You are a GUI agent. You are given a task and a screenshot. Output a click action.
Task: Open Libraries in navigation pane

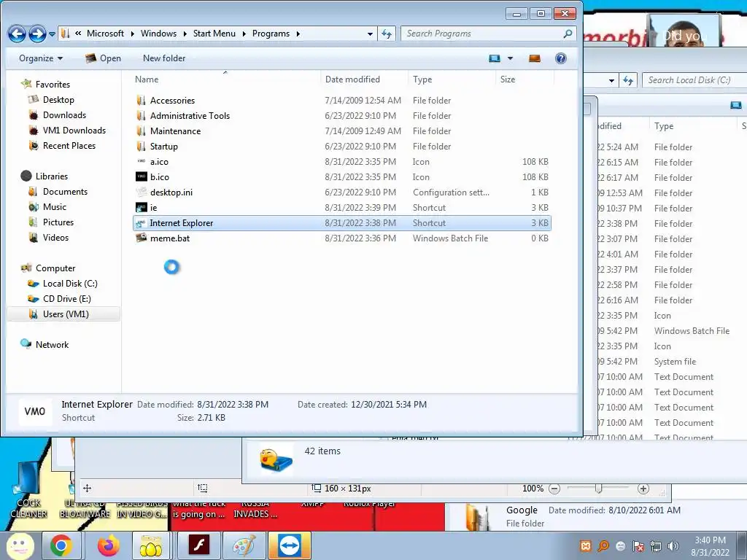[x=52, y=176]
